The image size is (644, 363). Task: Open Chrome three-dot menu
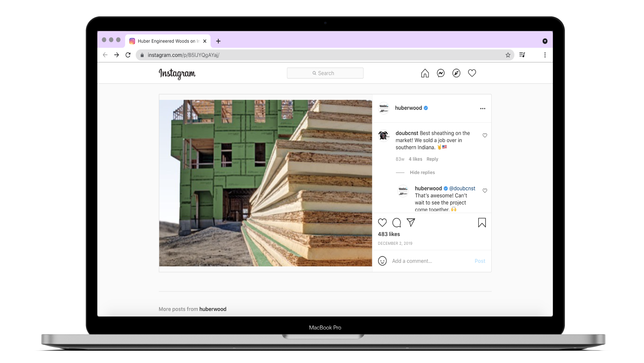pos(545,55)
